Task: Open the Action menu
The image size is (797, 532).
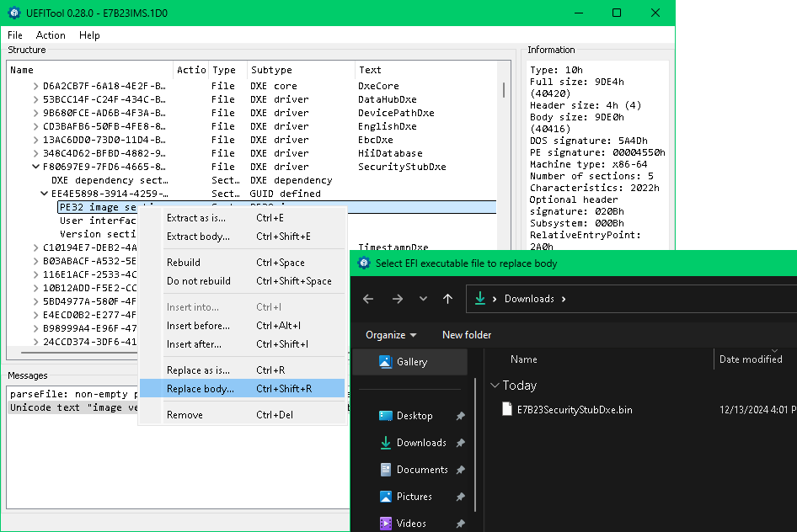Action: click(51, 35)
